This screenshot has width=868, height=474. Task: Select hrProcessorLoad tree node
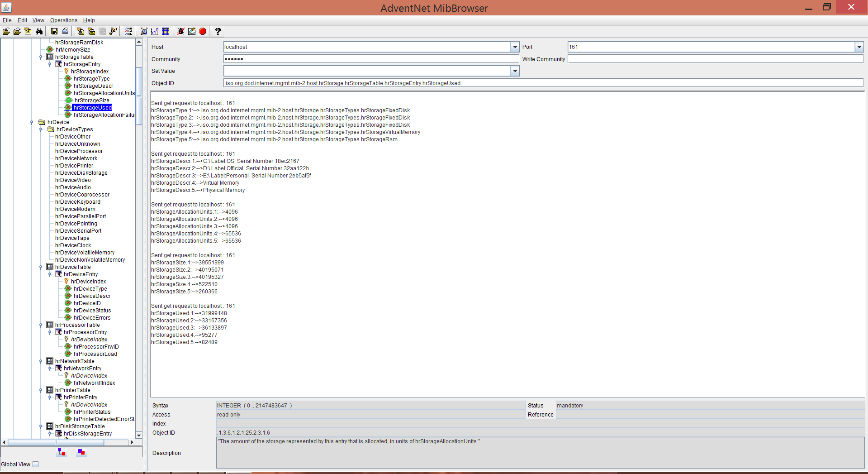[x=95, y=354]
